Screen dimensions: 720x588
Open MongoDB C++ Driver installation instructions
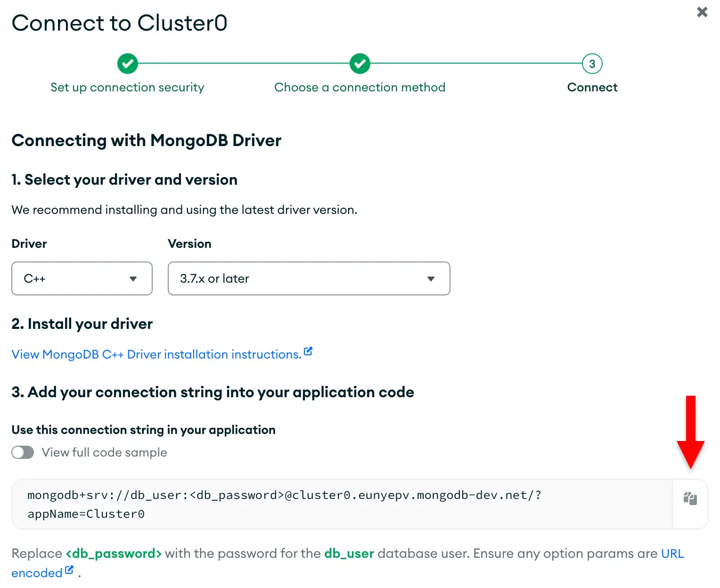pyautogui.click(x=155, y=354)
